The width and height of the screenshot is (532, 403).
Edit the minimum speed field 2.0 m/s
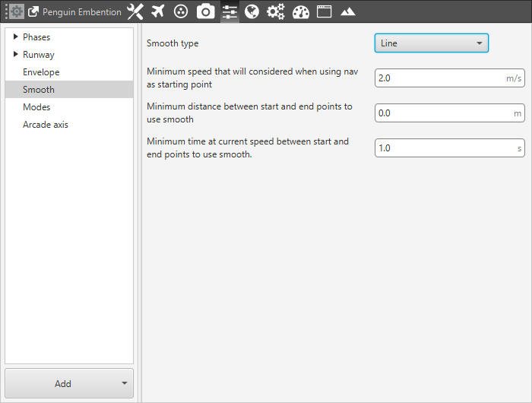coord(450,78)
